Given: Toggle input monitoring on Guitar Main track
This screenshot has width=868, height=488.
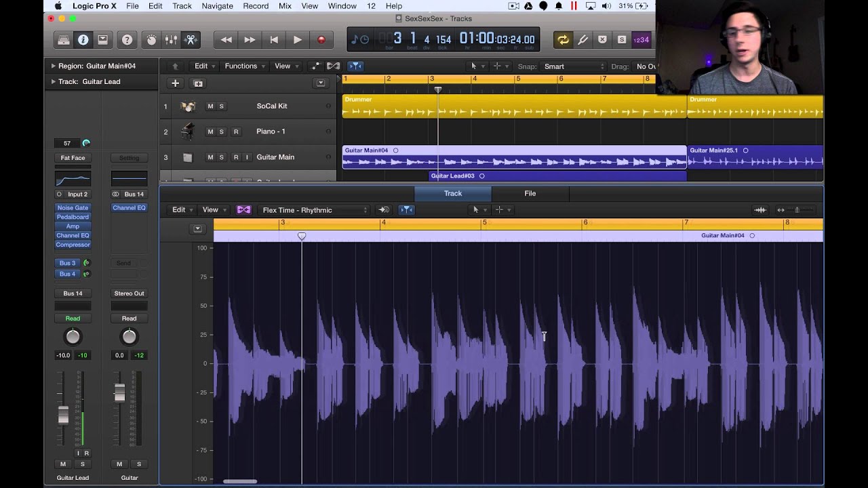Looking at the screenshot, I should pyautogui.click(x=247, y=157).
